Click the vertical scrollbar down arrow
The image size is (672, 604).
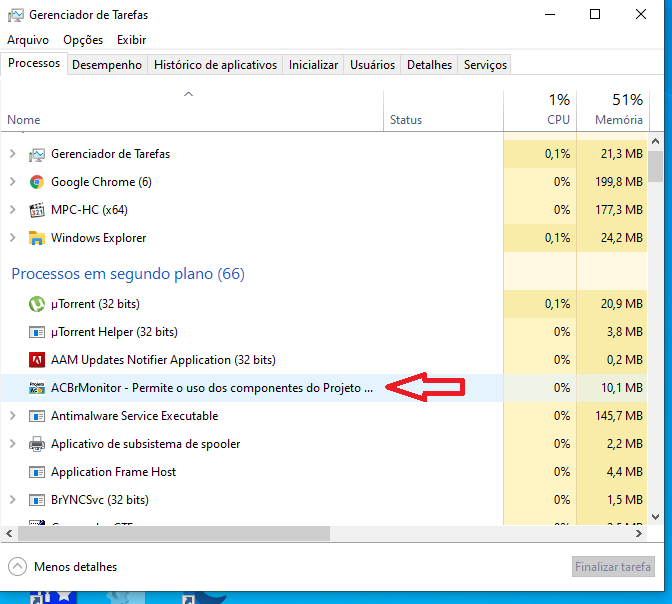pos(655,517)
